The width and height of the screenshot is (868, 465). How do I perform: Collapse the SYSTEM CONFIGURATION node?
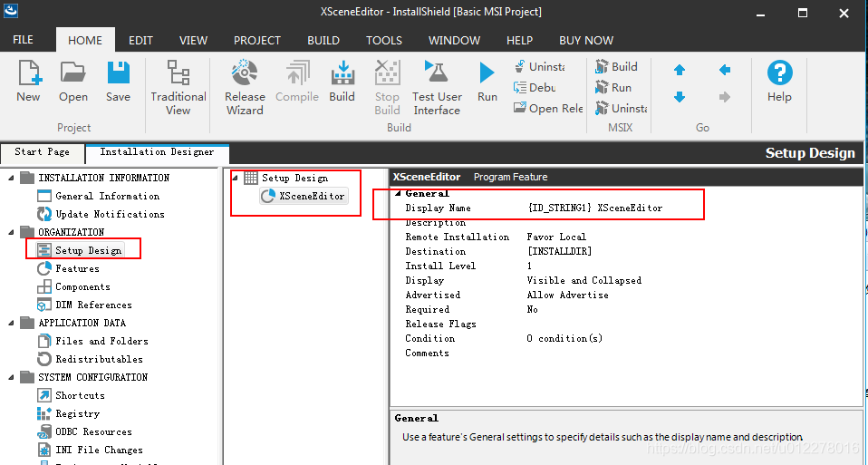(11, 377)
